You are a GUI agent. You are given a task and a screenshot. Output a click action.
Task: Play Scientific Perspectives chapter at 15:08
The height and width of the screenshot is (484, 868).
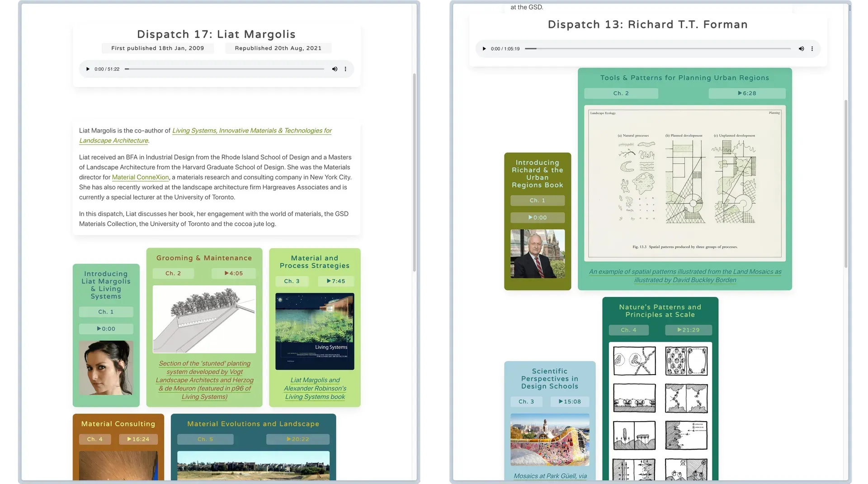570,402
